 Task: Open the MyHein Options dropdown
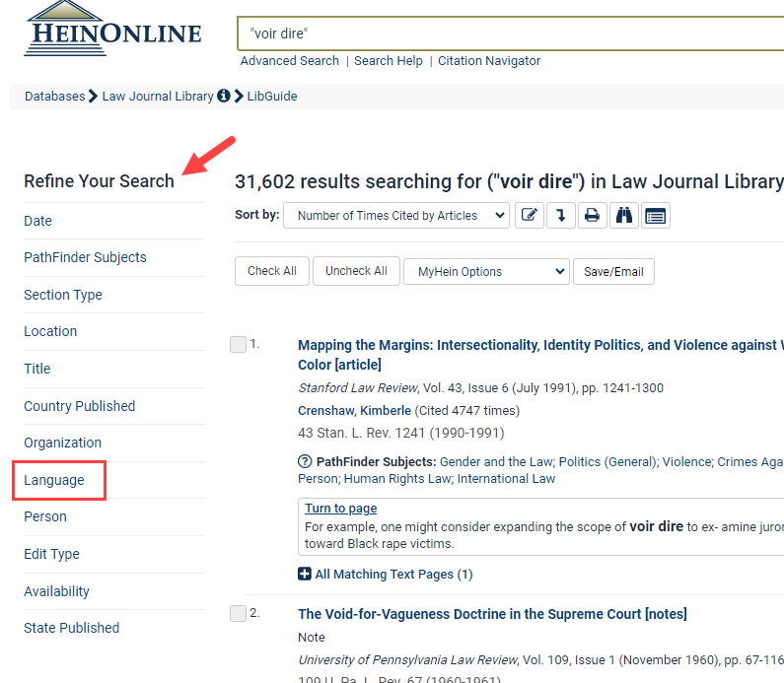point(486,271)
